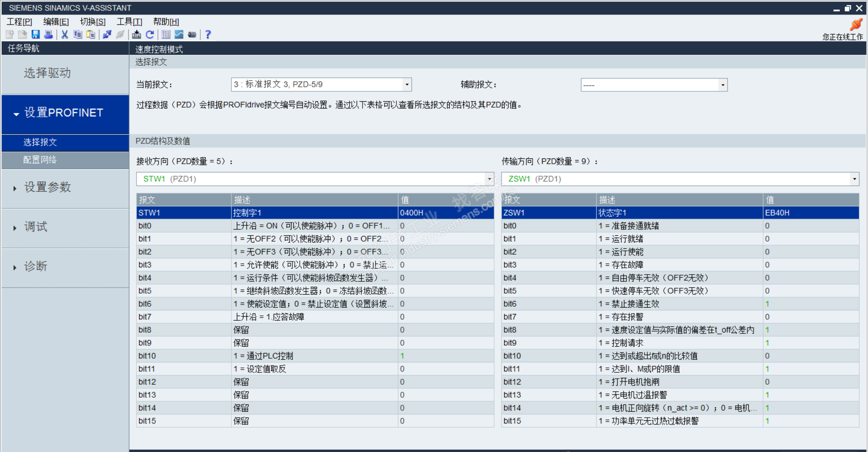Click the '1 = 打开电机抱闸' row
The width and height of the screenshot is (868, 452).
coord(680,382)
